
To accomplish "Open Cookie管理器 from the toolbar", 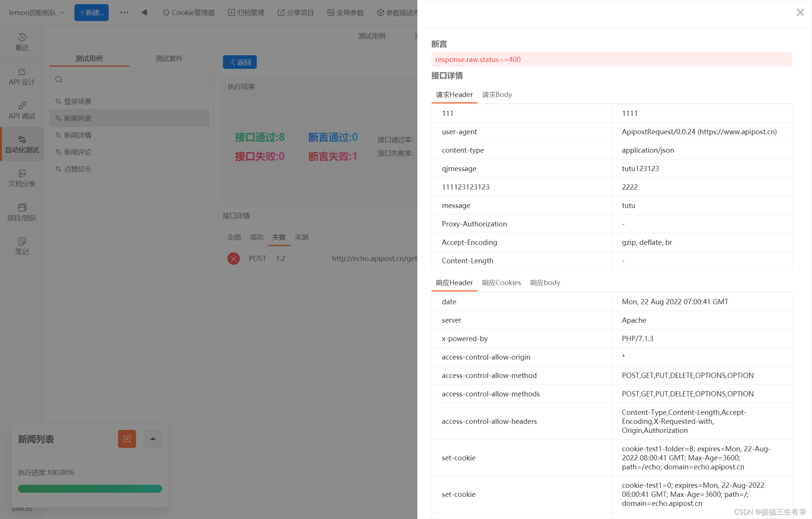I will point(189,12).
